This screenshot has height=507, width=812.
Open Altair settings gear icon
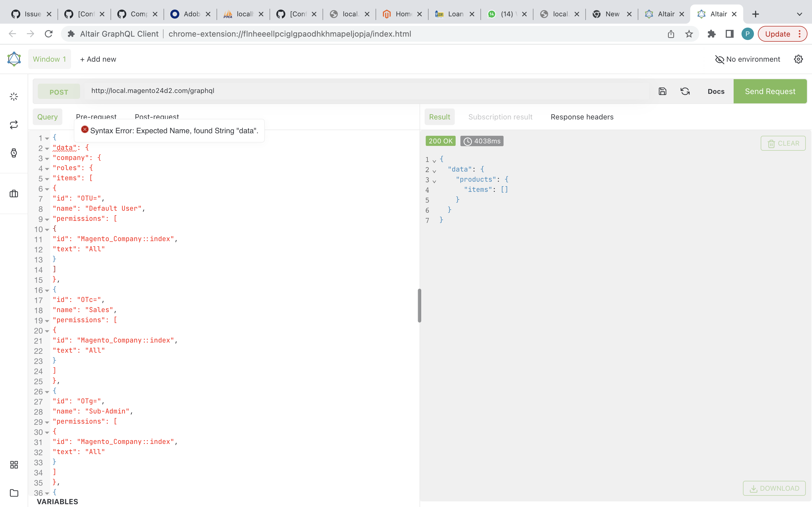click(798, 59)
